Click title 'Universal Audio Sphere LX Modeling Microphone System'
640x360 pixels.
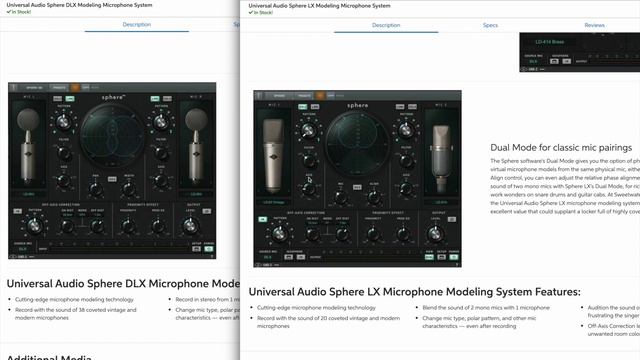point(320,6)
